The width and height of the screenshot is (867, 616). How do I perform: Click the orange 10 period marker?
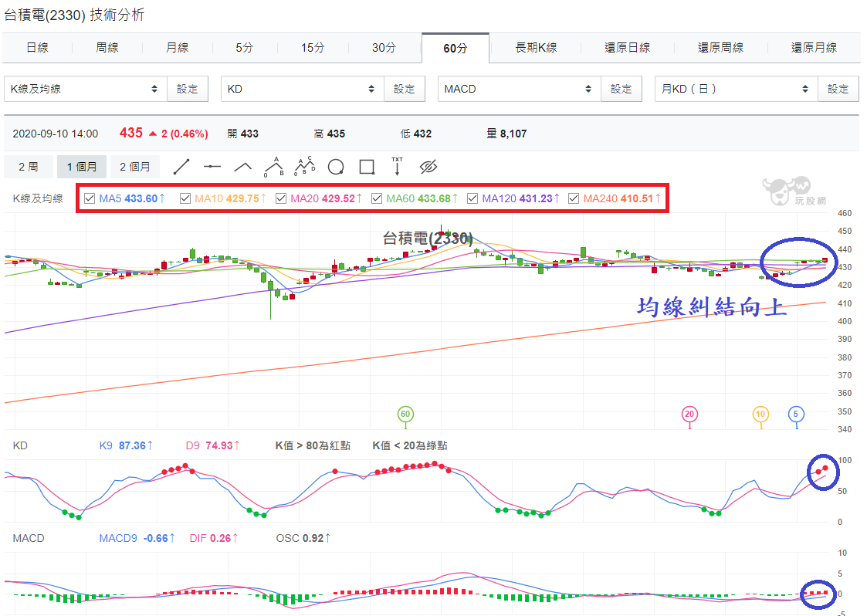point(760,415)
